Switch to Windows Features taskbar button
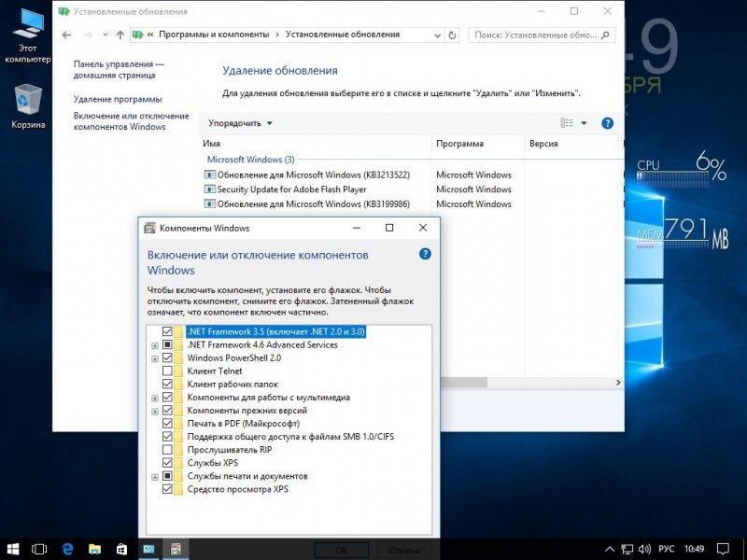Screen dimensions: 747x560 click(x=176, y=549)
